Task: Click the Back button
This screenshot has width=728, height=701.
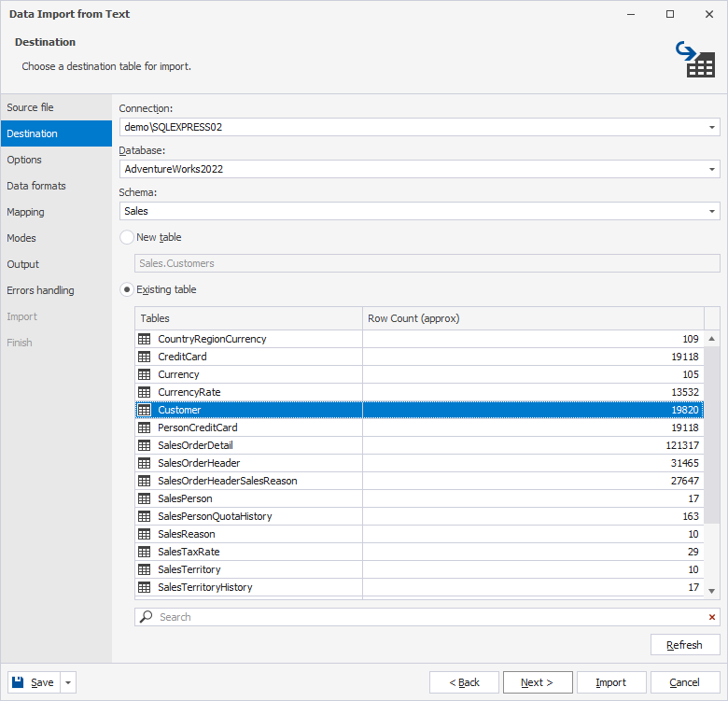Action: 464,682
